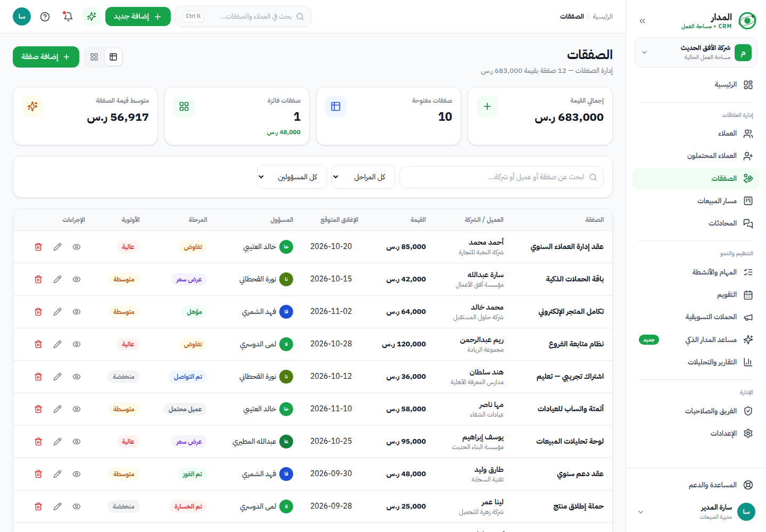766x532 pixels.
Task: View the نظام متابعة الفروع deal
Action: coord(77,344)
